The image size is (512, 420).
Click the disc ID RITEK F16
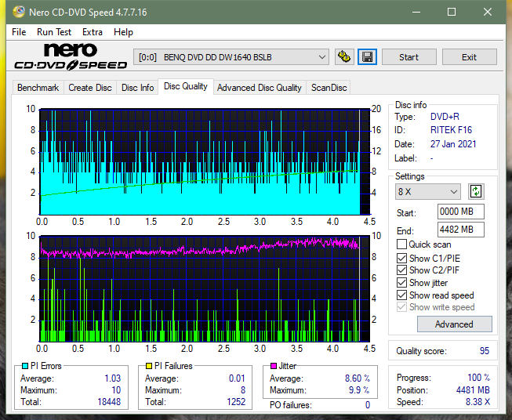coord(451,130)
